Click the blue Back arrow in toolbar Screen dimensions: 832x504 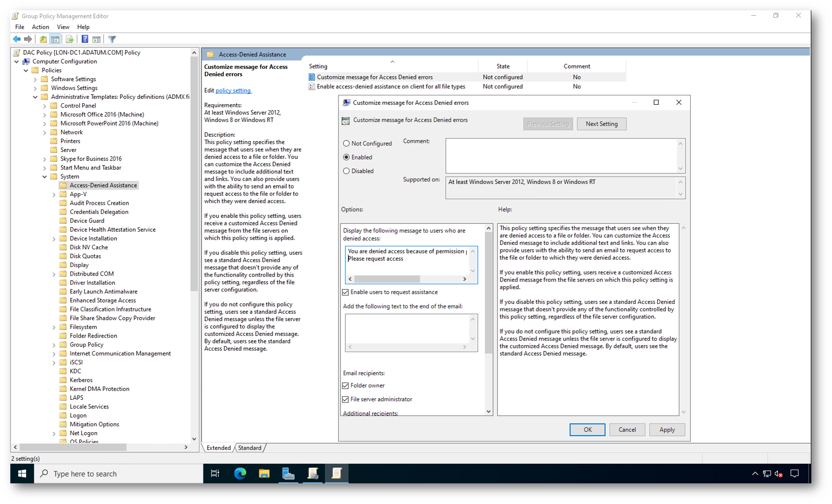(x=17, y=39)
